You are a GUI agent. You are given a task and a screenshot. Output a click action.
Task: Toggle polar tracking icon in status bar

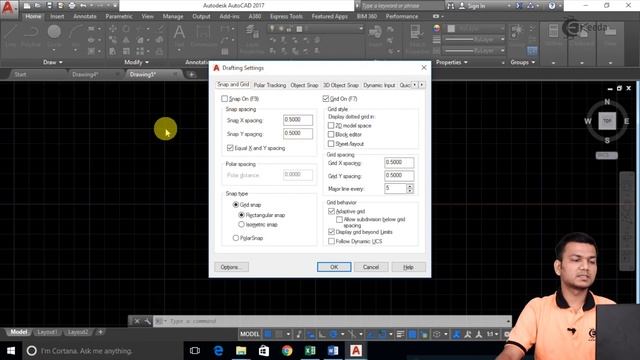[x=333, y=334]
